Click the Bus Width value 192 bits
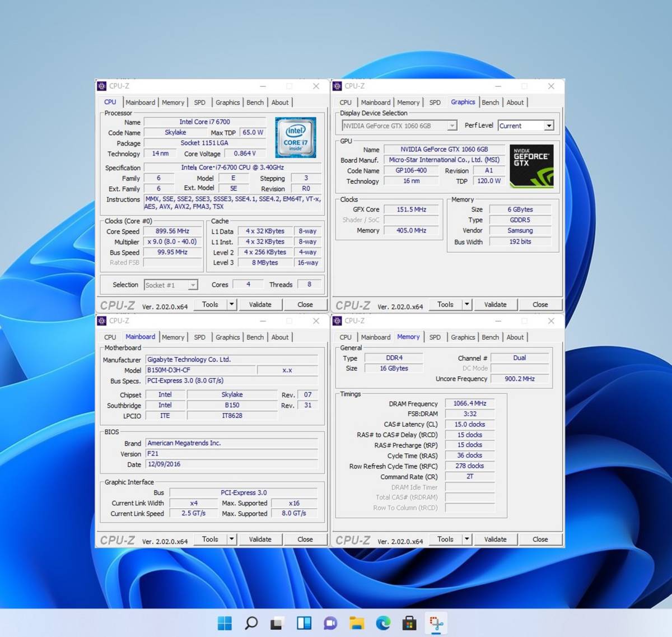Screen dimensions: 672x637 tap(520, 242)
